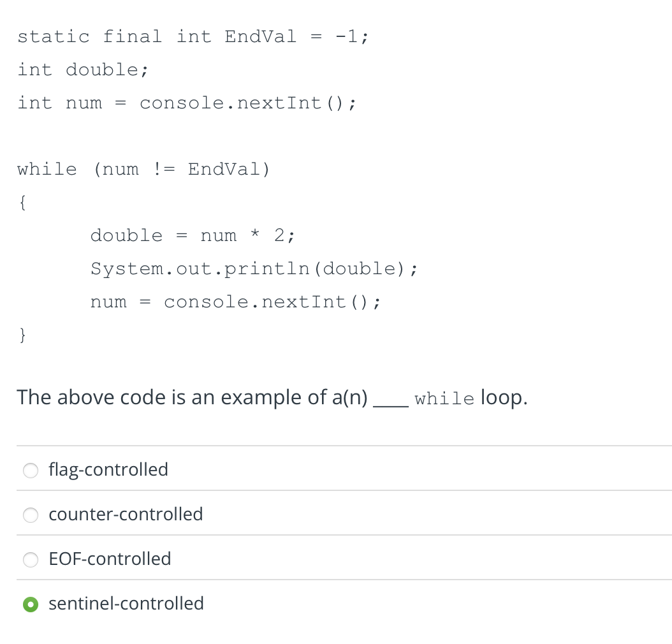Select the EOF-controlled radio button

(30, 560)
